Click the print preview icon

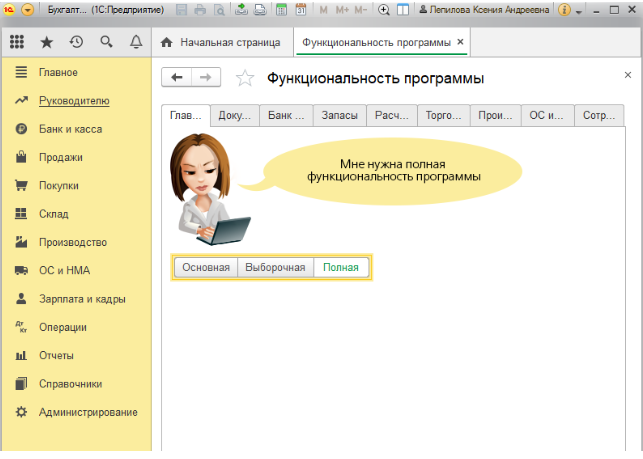(x=219, y=9)
